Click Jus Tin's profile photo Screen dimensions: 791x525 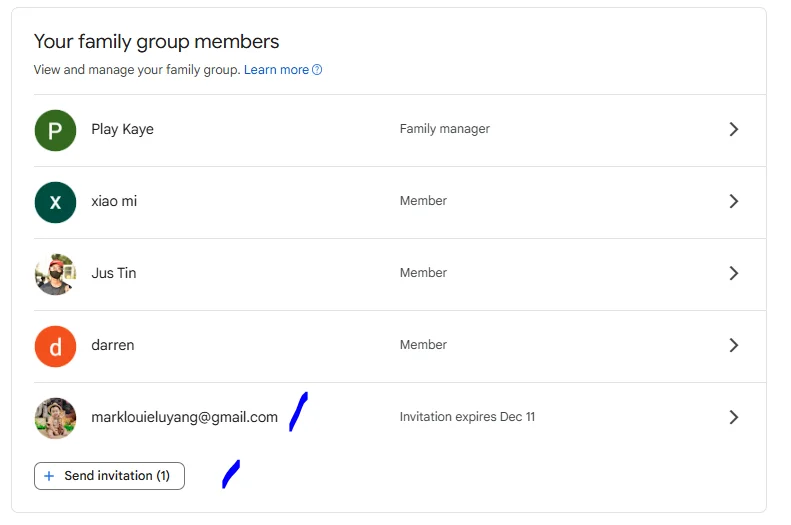(x=55, y=274)
